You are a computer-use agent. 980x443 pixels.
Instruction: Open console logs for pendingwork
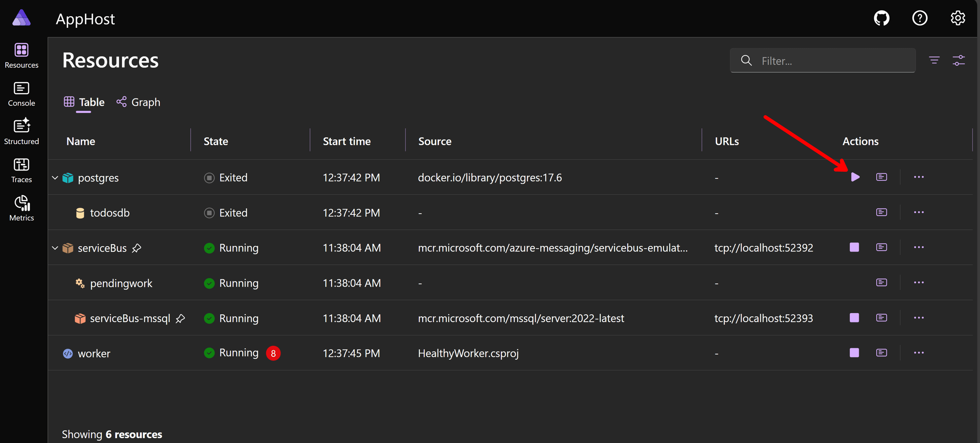(x=882, y=283)
